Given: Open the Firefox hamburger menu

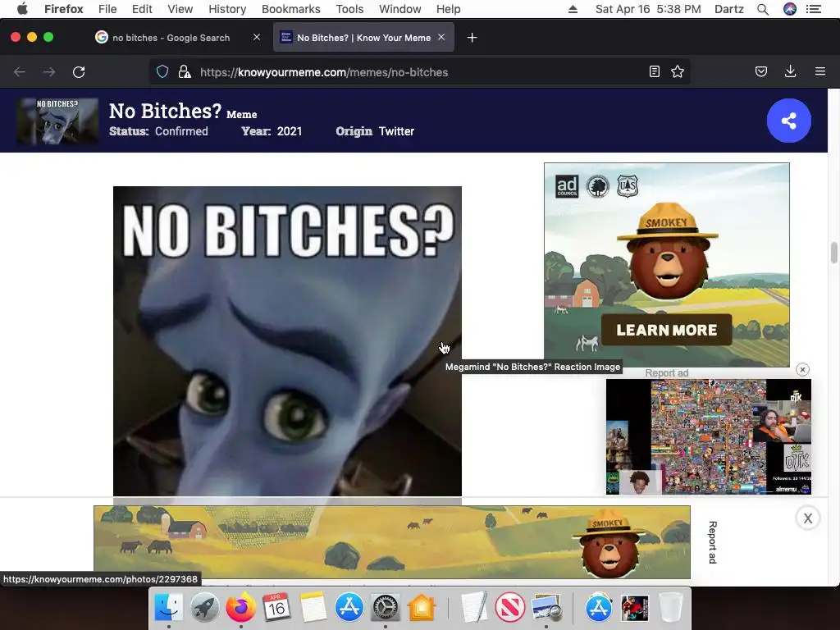Looking at the screenshot, I should point(820,72).
